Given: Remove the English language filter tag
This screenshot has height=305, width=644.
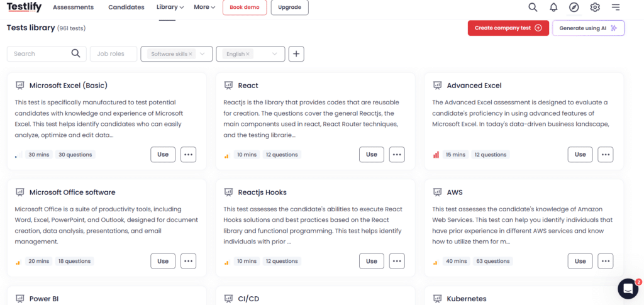Looking at the screenshot, I should pos(248,54).
